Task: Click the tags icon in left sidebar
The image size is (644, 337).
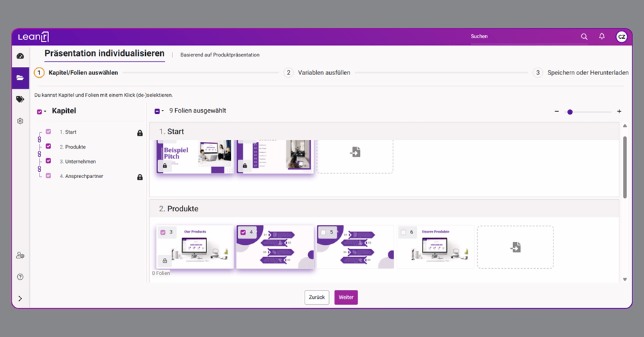Action: (20, 100)
